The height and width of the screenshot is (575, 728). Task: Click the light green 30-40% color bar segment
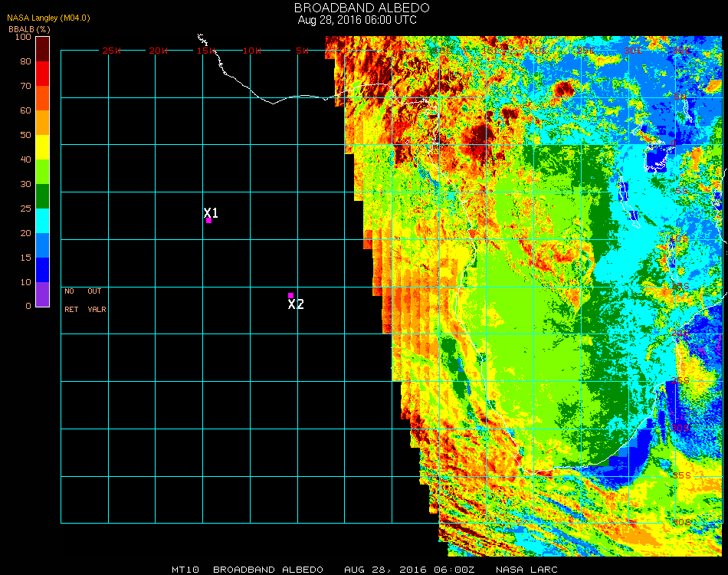point(43,171)
